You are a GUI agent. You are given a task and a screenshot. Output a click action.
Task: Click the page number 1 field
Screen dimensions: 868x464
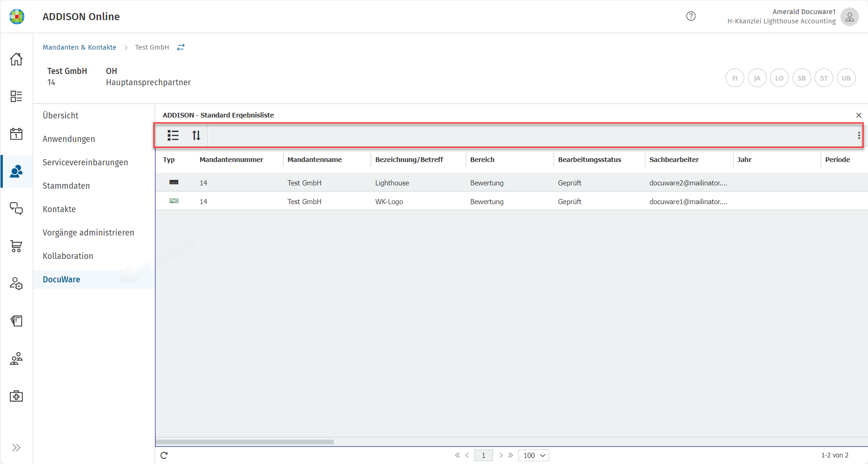484,455
